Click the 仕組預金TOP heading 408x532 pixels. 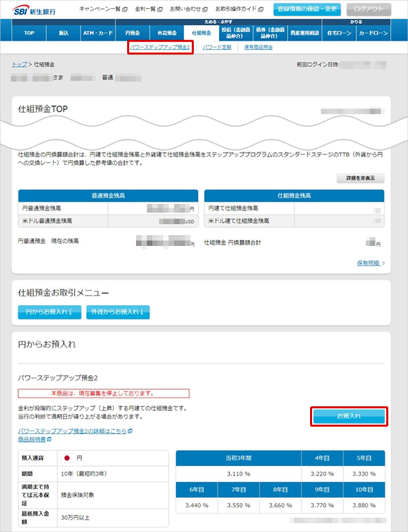pyautogui.click(x=43, y=109)
